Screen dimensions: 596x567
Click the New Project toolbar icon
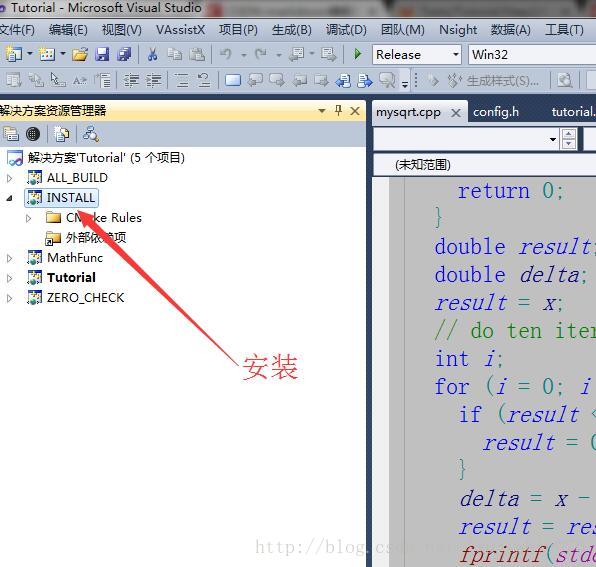tap(14, 54)
